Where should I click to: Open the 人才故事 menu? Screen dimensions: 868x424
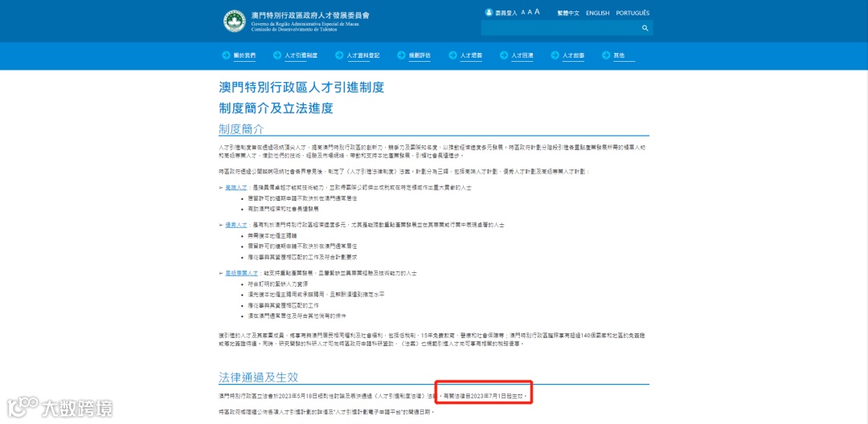574,56
